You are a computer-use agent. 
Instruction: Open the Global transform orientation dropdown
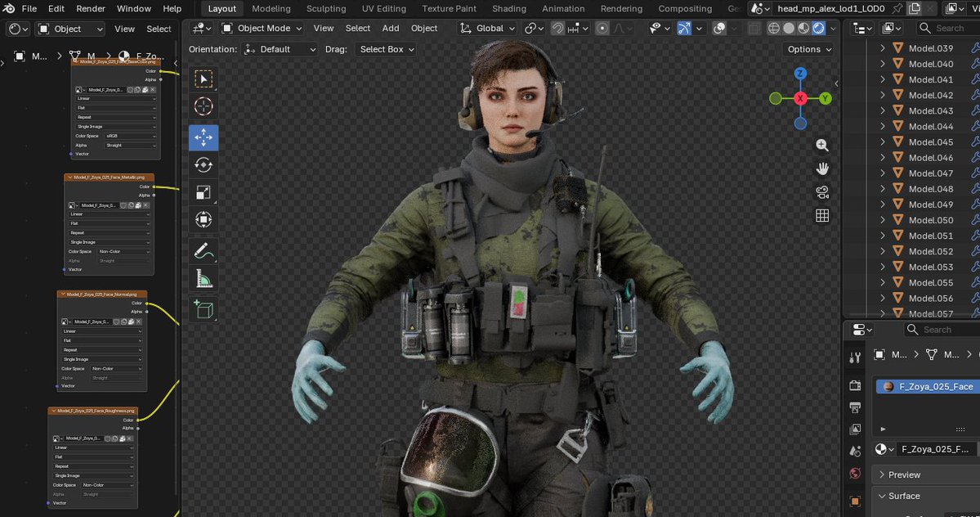(x=487, y=28)
